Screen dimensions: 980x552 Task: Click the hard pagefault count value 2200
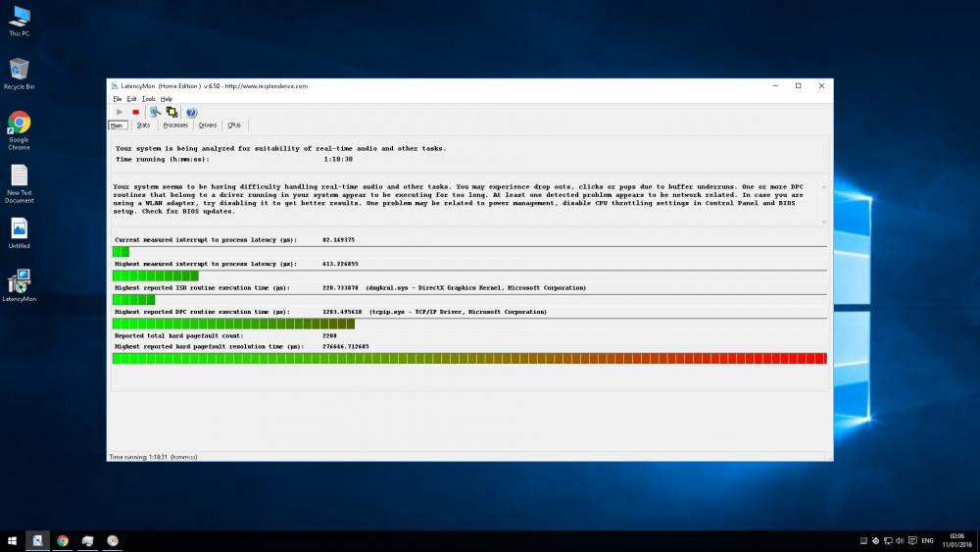click(329, 335)
